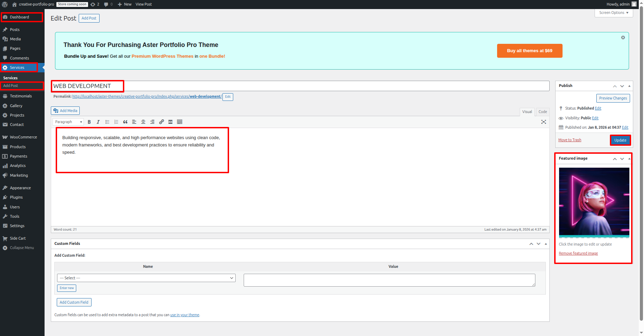Image resolution: width=644 pixels, height=336 pixels.
Task: Insert a blockquote in the editor
Action: tap(125, 122)
